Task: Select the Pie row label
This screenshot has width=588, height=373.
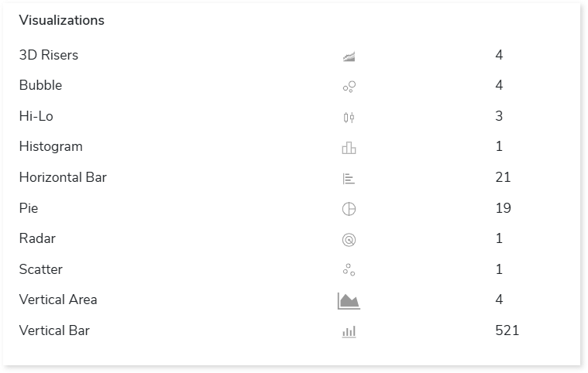Action: pyautogui.click(x=29, y=208)
